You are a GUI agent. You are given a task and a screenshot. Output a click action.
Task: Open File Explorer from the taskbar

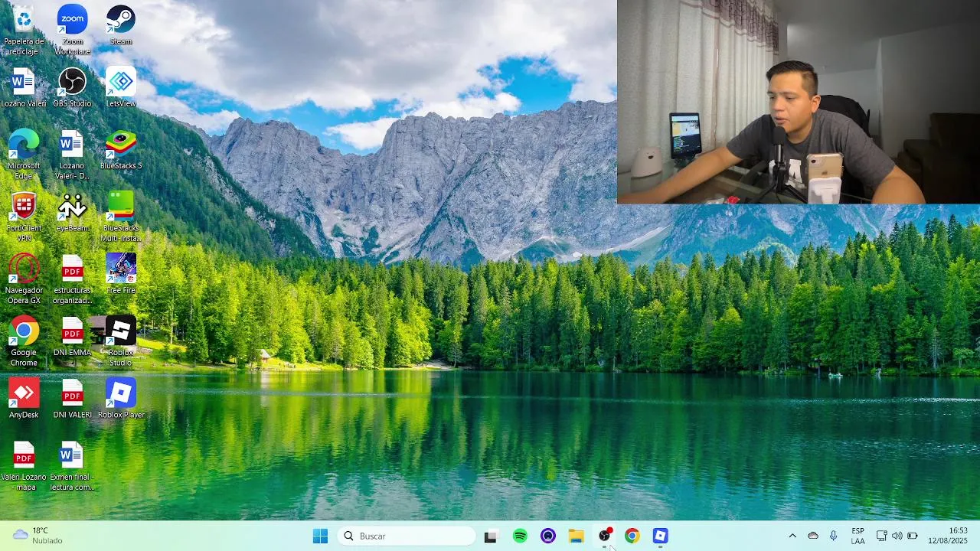pyautogui.click(x=577, y=536)
